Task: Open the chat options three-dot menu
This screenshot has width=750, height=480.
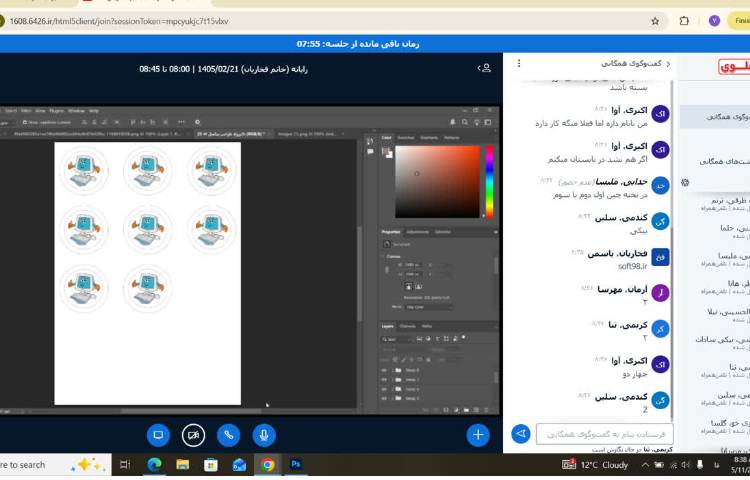Action: pyautogui.click(x=519, y=63)
